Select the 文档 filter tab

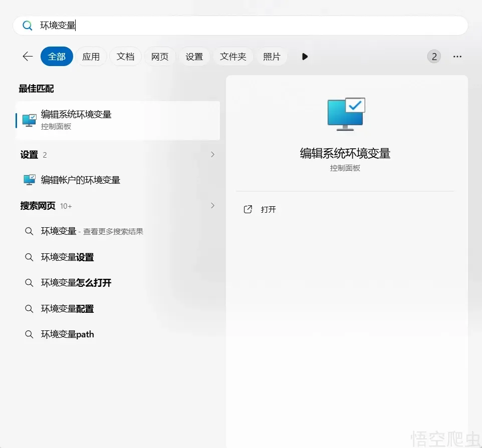(125, 57)
